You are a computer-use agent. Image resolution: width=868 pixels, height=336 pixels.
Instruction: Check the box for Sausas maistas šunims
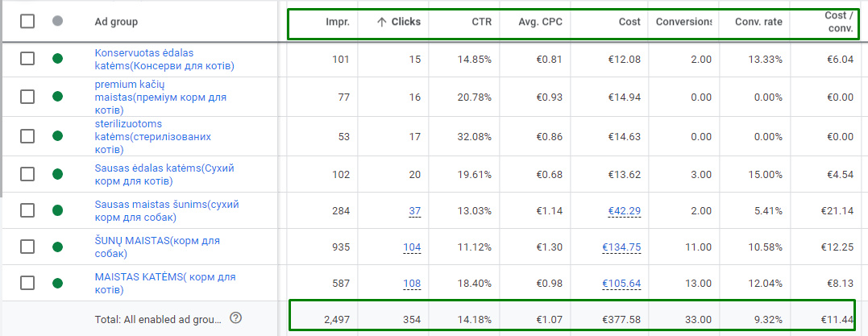point(27,210)
